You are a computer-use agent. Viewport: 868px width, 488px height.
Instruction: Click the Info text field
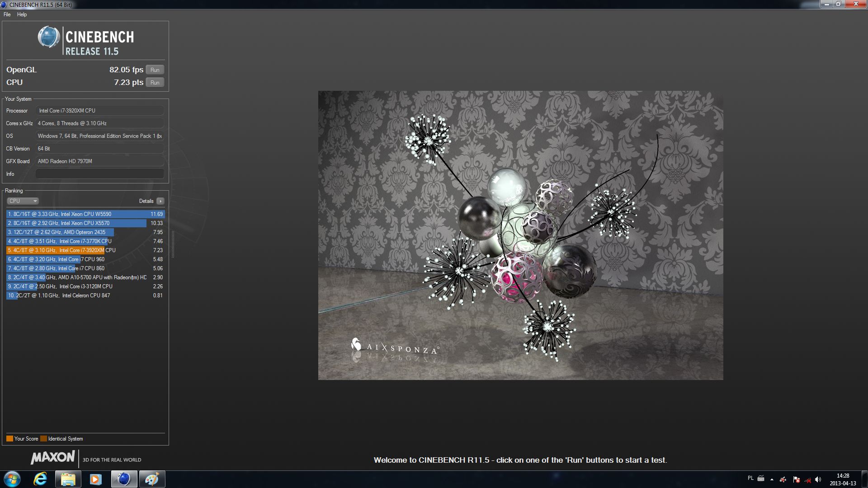(99, 174)
